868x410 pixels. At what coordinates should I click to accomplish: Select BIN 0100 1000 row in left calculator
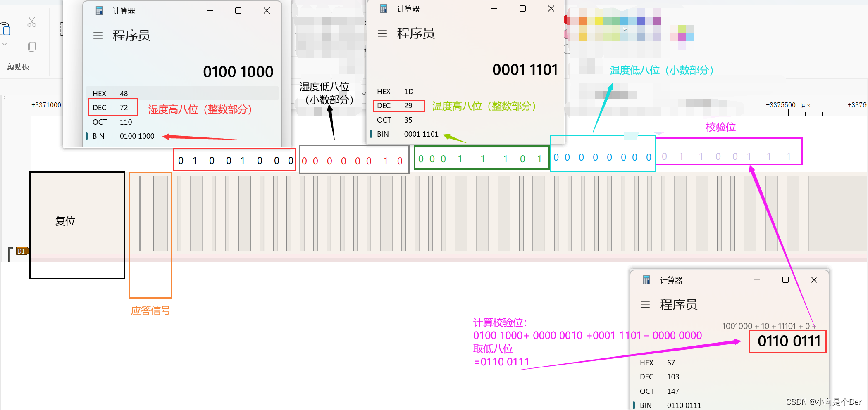point(182,136)
